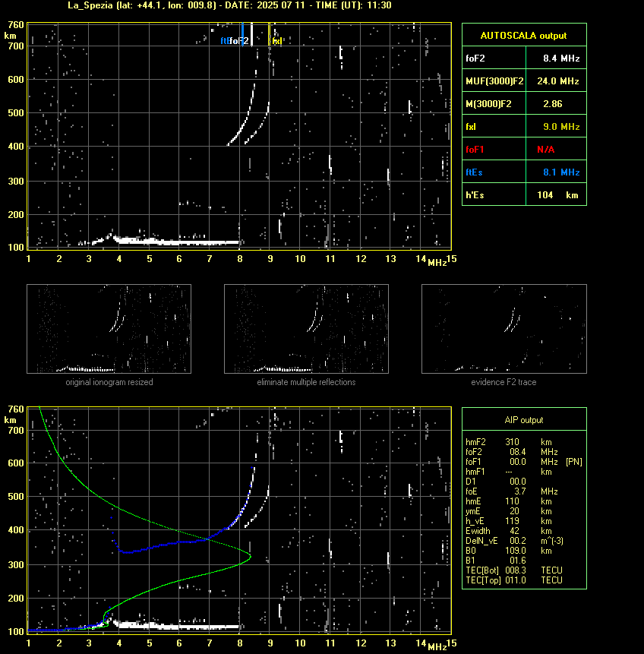The height and width of the screenshot is (654, 644).
Task: Click the TEC[Top] 011.0 TECU row
Action: click(x=514, y=580)
